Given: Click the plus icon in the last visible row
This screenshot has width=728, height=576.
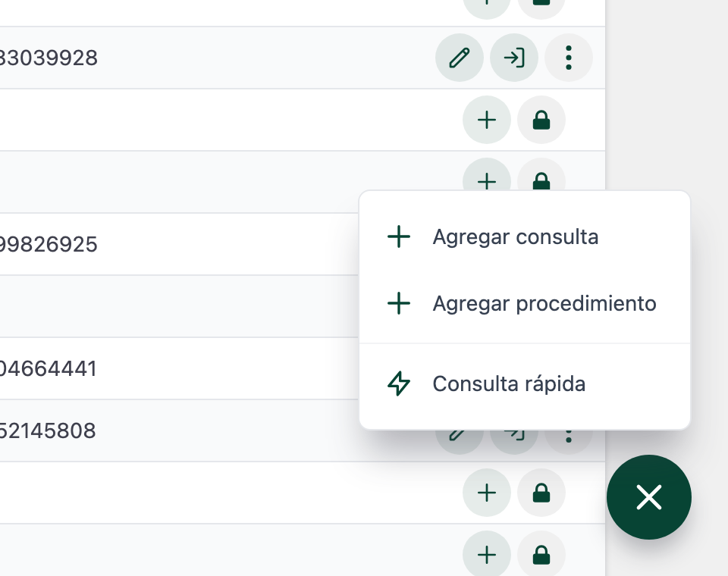Looking at the screenshot, I should click(487, 555).
